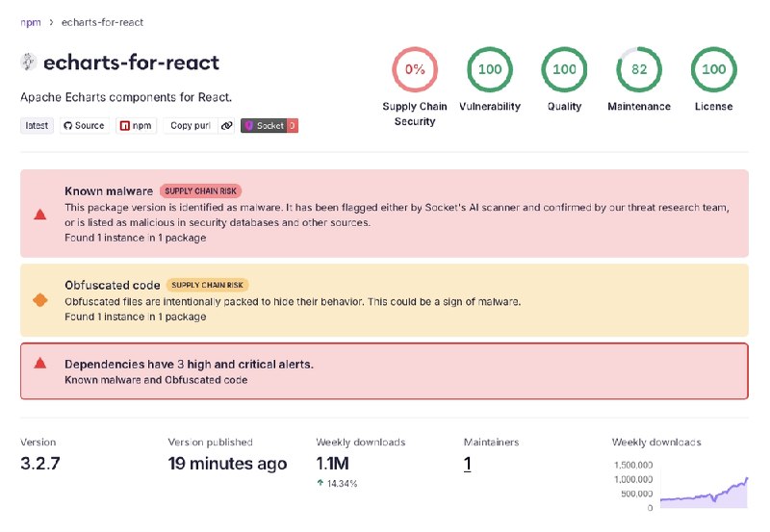770x532 pixels.
Task: Click the echarts-for-react package title
Action: coord(131,63)
